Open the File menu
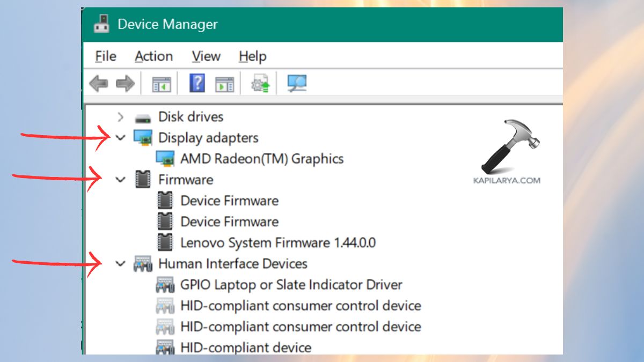644x362 pixels. 105,56
